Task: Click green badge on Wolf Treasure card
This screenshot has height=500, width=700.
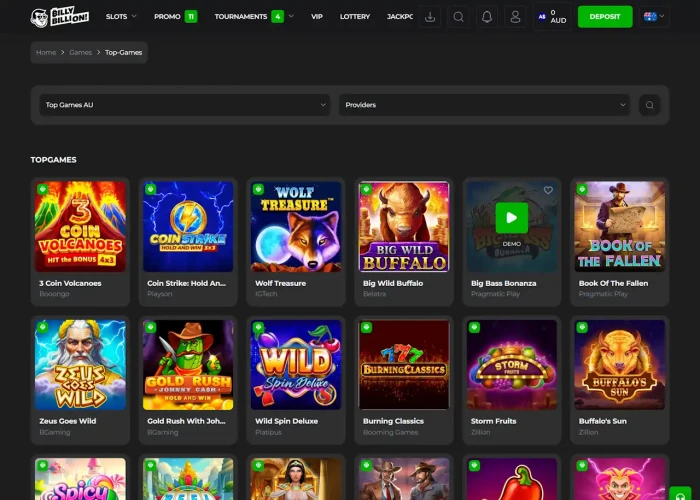Action: tap(258, 189)
